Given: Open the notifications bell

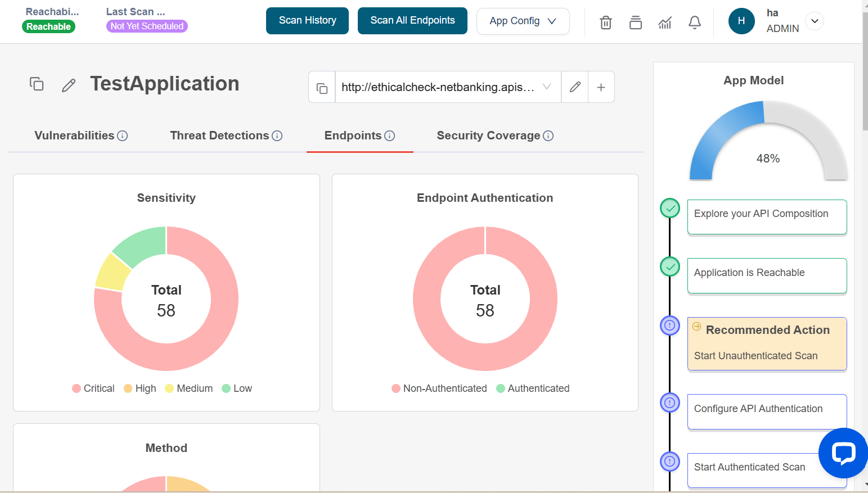Looking at the screenshot, I should tap(695, 22).
